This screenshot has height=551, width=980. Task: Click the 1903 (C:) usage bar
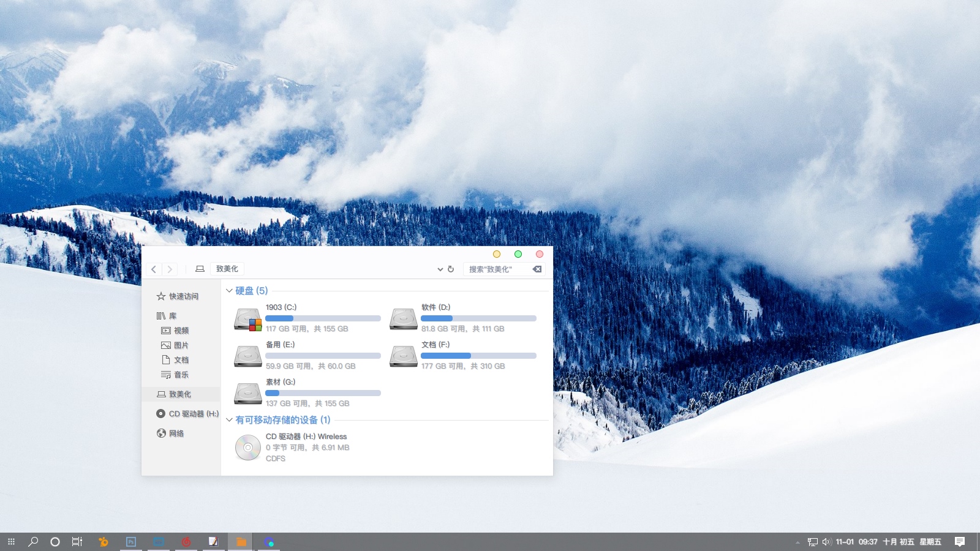click(x=323, y=318)
